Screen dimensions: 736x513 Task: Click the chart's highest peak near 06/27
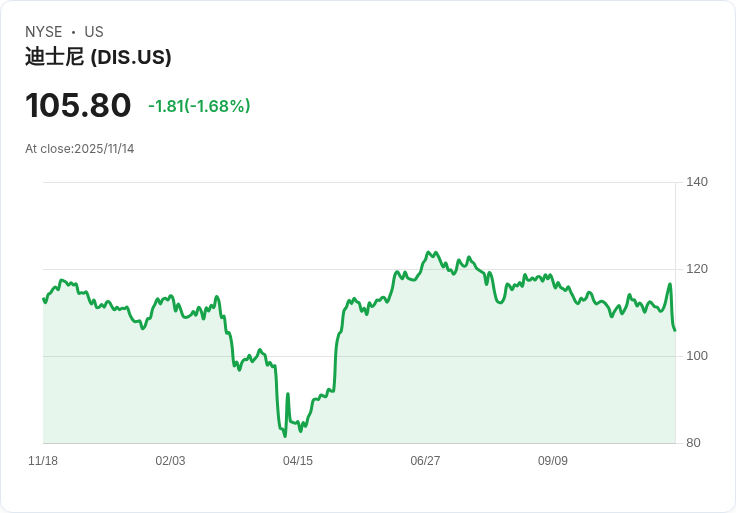tap(429, 252)
